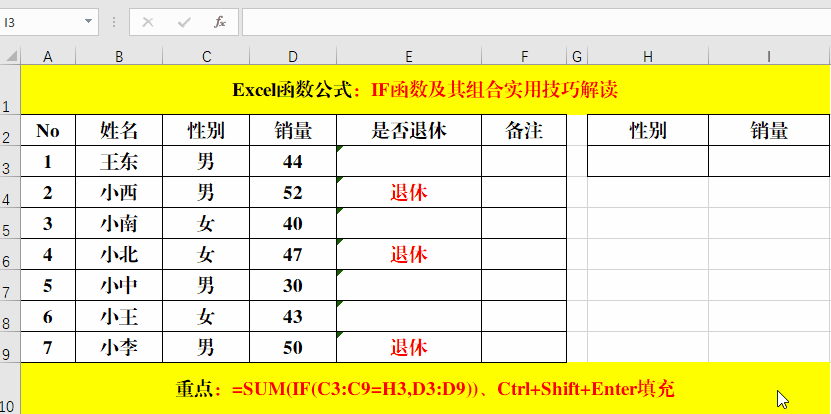This screenshot has width=831, height=414.
Task: Open Insert Function fx dialog
Action: coord(219,22)
